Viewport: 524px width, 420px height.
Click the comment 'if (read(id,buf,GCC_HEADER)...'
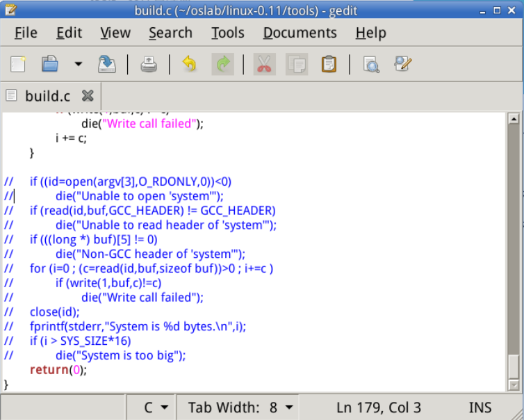coord(140,211)
